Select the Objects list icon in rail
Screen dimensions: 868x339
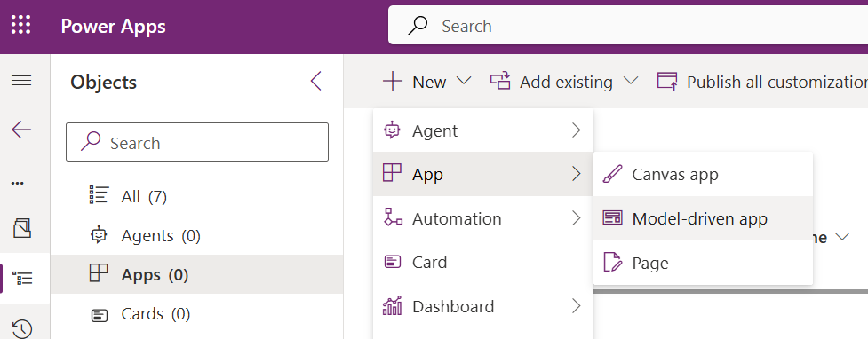coord(22,278)
